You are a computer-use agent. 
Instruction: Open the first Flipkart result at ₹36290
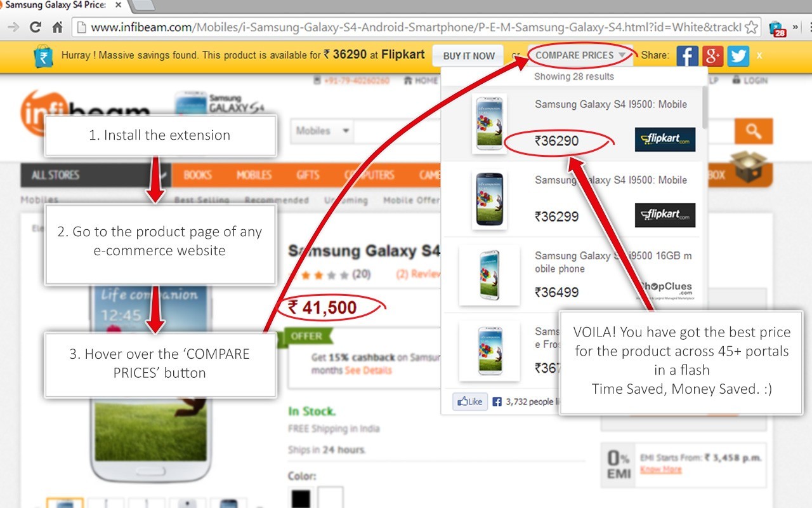(572, 123)
